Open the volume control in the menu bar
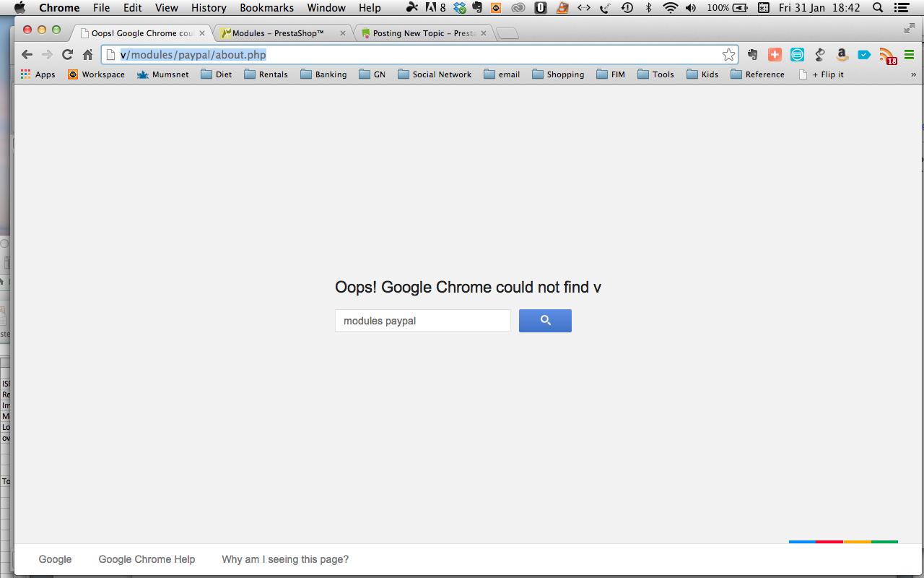Screen dimensions: 924x578 tap(691, 8)
